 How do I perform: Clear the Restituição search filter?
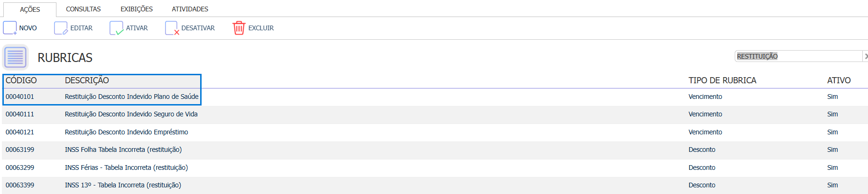(865, 56)
